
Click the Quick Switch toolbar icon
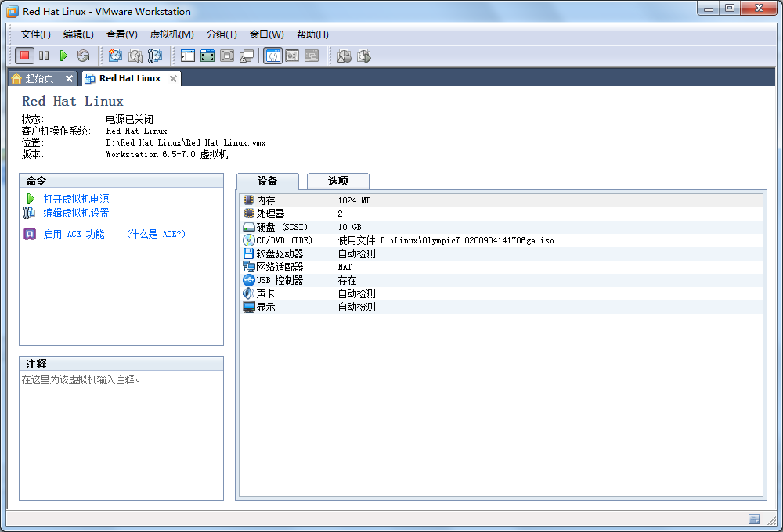click(227, 56)
